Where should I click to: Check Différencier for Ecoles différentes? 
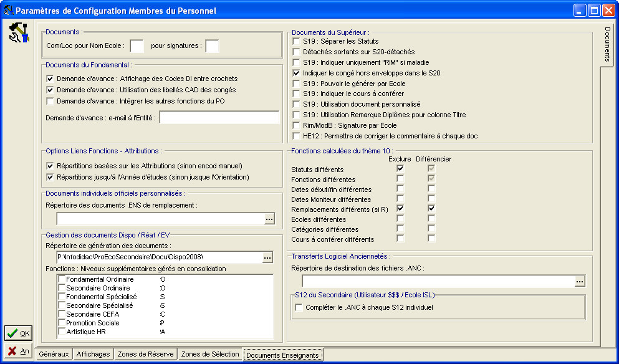(431, 218)
